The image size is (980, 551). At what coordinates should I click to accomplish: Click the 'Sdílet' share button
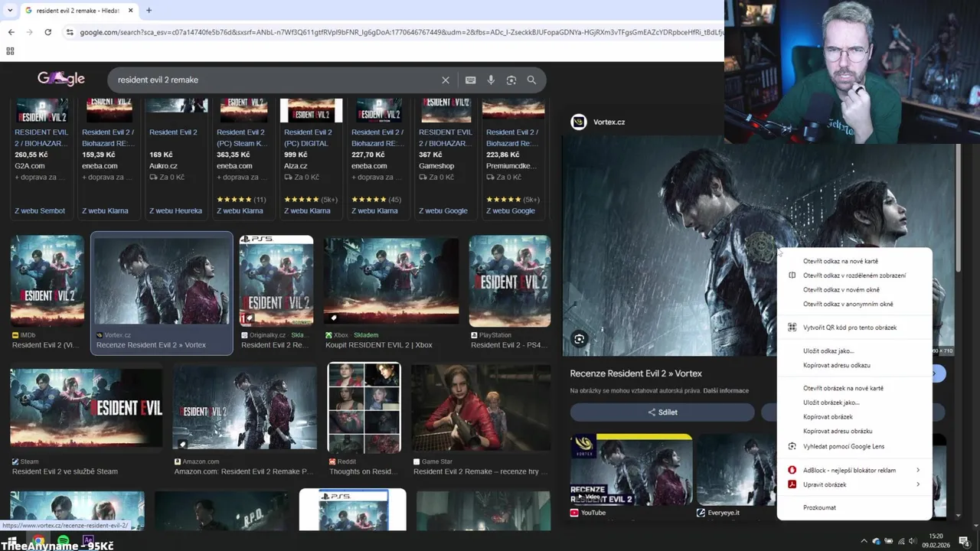tap(662, 412)
